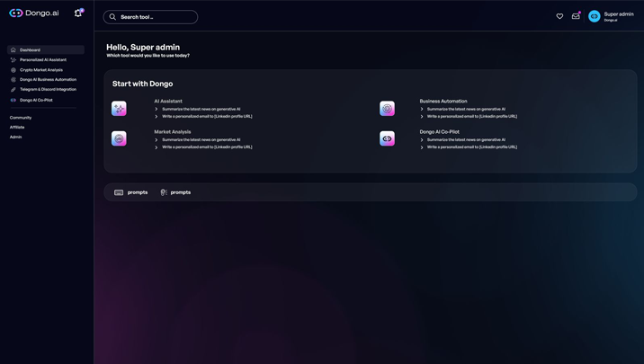Screen dimensions: 644x364
Task: Launch the AI Assistant gradient tile icon
Action: click(x=119, y=109)
